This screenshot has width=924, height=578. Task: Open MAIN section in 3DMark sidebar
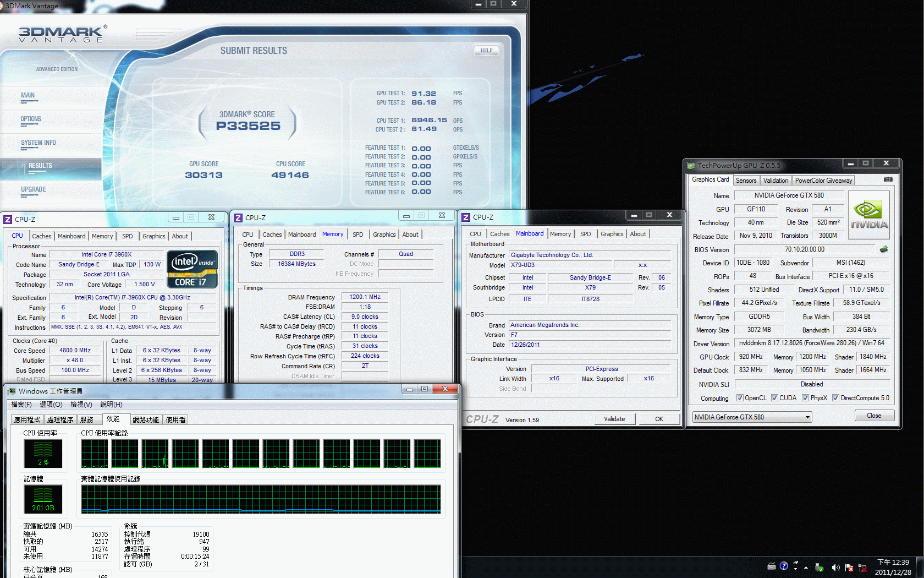coord(28,95)
